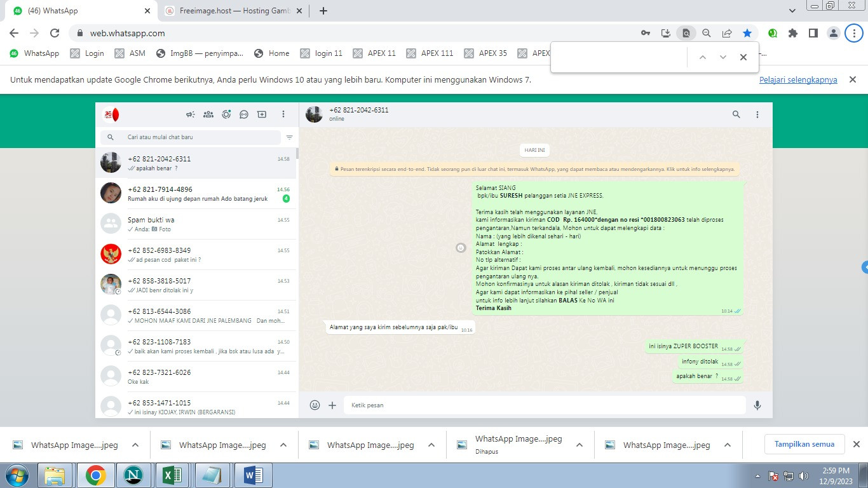Toggle the bookmark star for this page
Viewport: 868px width, 488px height.
click(747, 33)
